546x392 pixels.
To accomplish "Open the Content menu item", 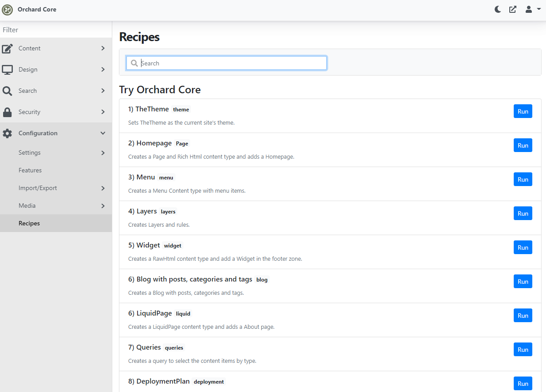I will [x=56, y=48].
